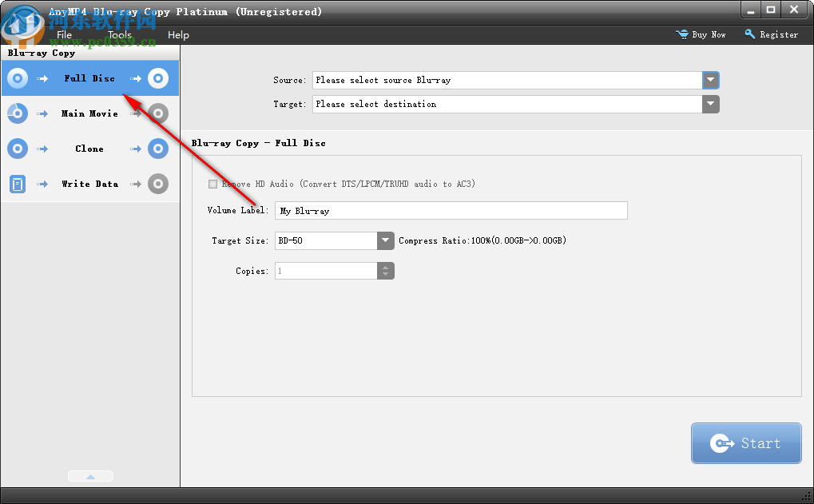Increase the Copies count with the stepper
The height and width of the screenshot is (504, 814).
pyautogui.click(x=386, y=267)
